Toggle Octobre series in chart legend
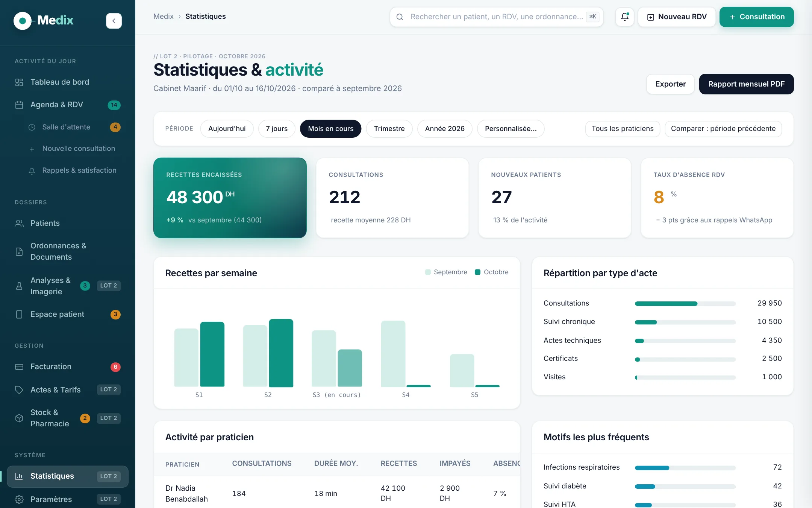This screenshot has height=508, width=812. [x=492, y=272]
